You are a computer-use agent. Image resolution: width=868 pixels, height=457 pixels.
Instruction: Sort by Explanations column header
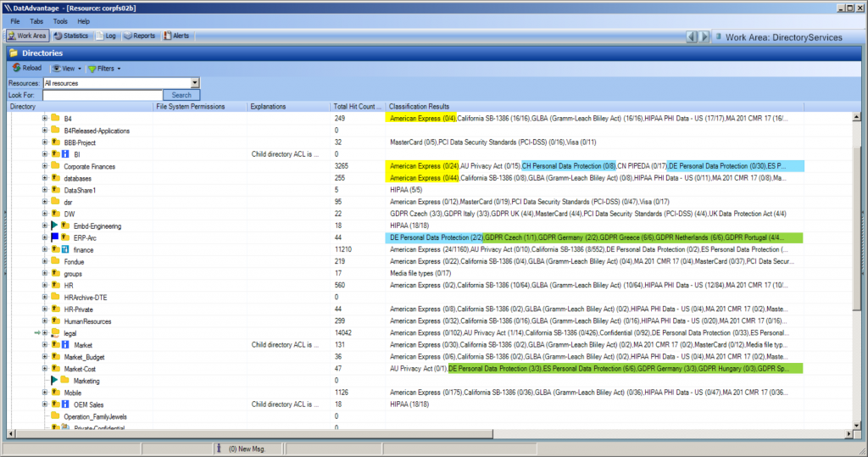coord(288,106)
